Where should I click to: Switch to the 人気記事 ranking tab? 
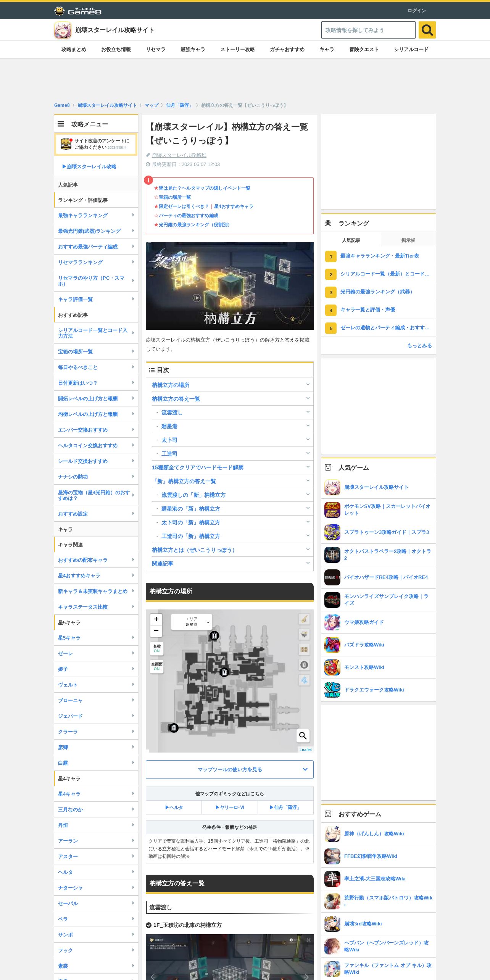(351, 240)
